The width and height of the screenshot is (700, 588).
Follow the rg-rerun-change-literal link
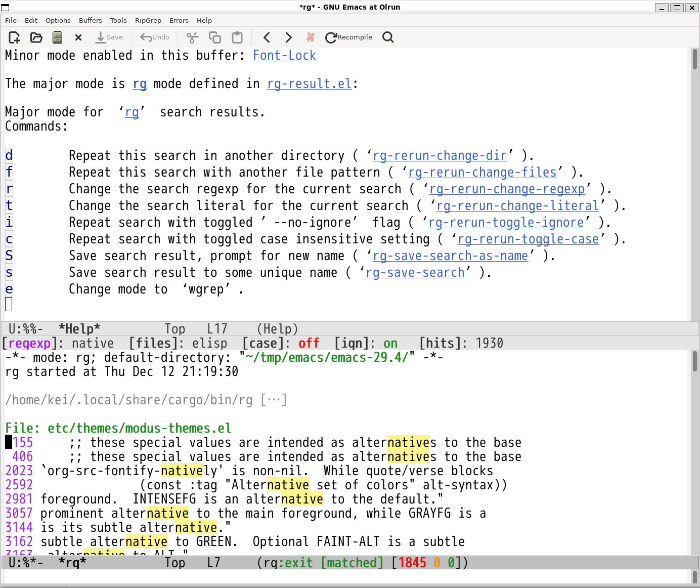[x=517, y=206]
